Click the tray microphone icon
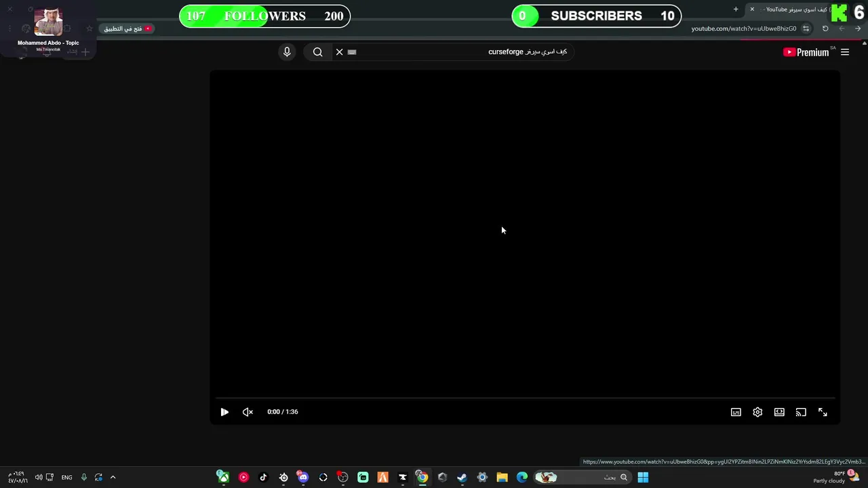Viewport: 868px width, 488px height. point(83,477)
